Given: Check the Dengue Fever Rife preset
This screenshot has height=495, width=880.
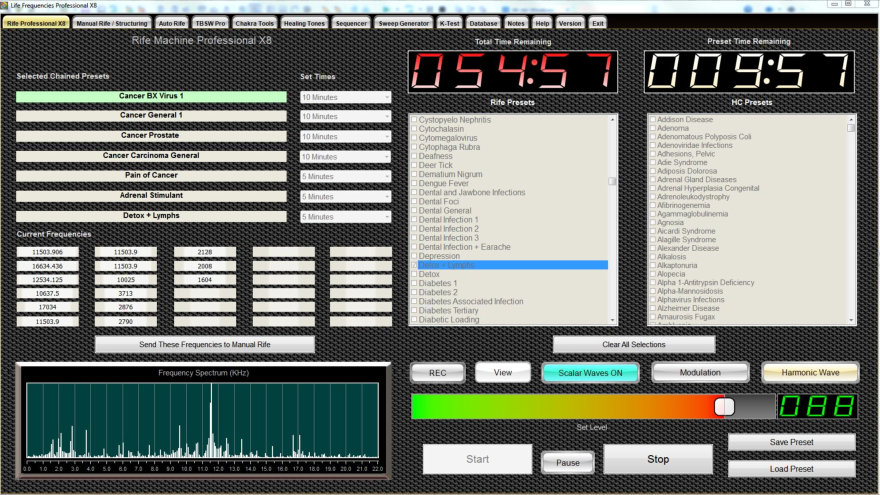Looking at the screenshot, I should coord(414,184).
